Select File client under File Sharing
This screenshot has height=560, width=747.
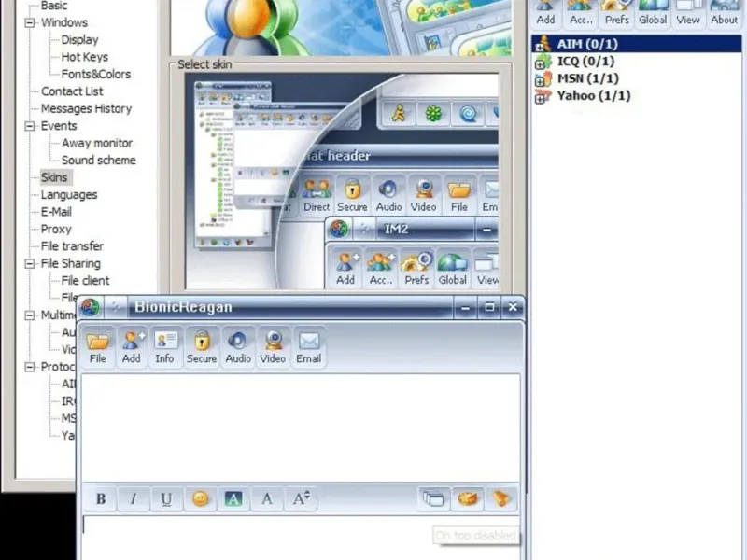coord(85,281)
